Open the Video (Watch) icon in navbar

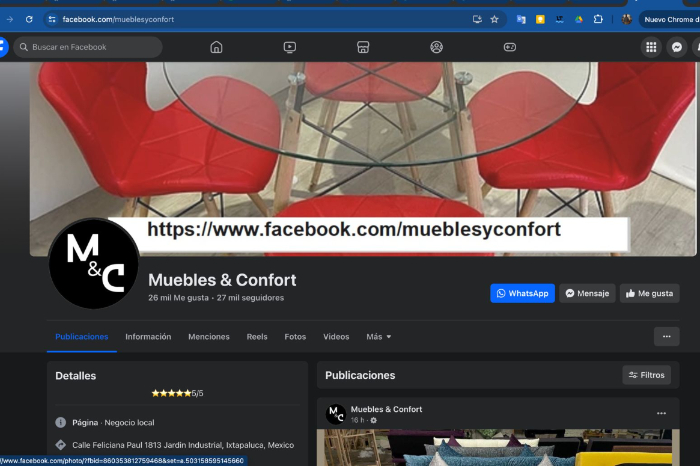point(289,47)
